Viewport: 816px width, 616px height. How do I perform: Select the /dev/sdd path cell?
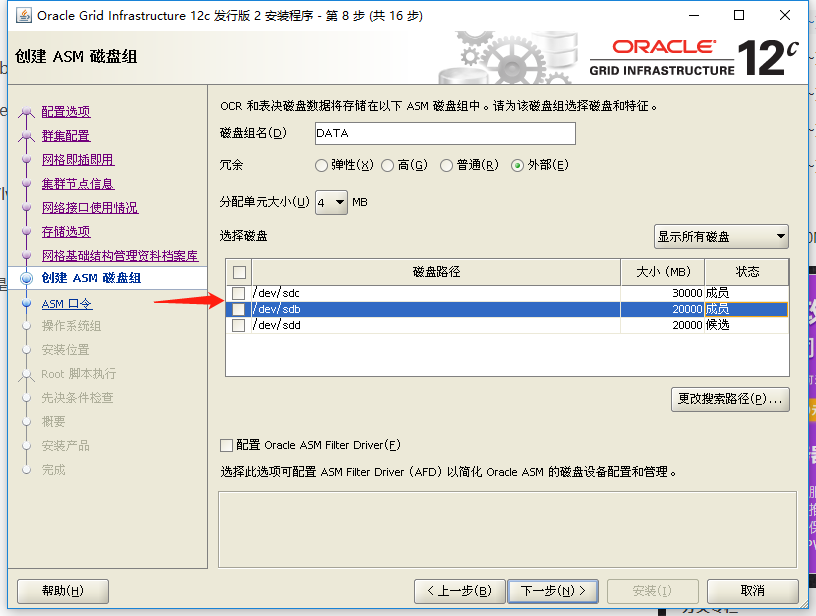pos(436,326)
